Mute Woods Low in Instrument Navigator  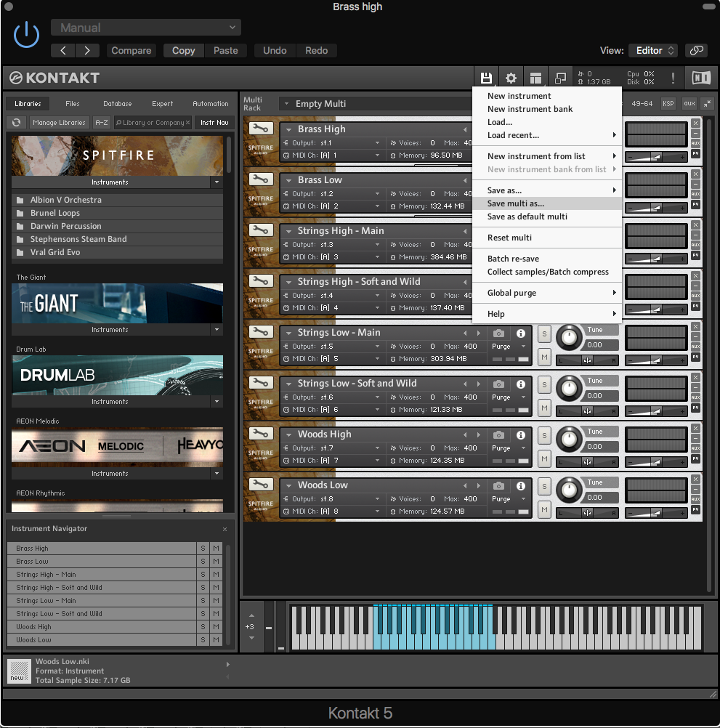[x=216, y=640]
